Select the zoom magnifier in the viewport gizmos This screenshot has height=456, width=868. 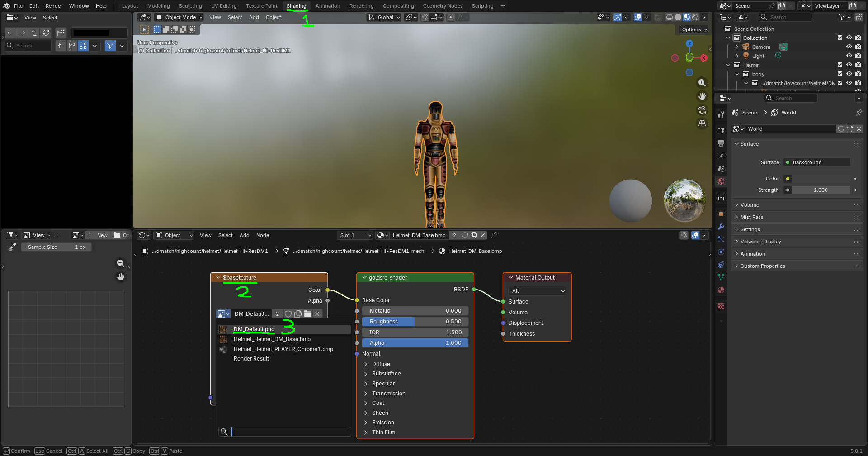pos(702,83)
